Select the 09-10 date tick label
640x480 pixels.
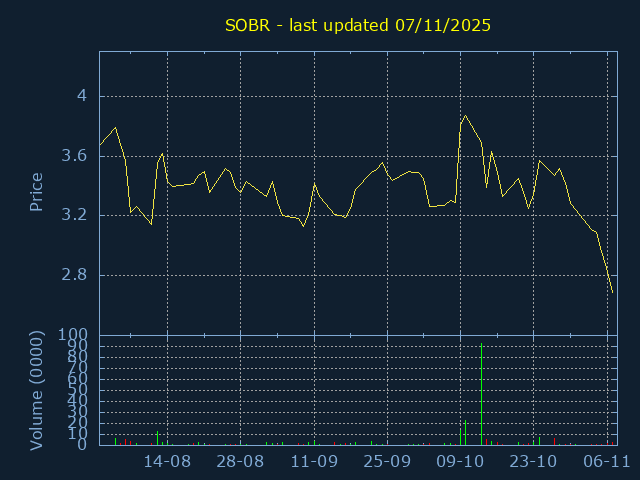pos(460,462)
